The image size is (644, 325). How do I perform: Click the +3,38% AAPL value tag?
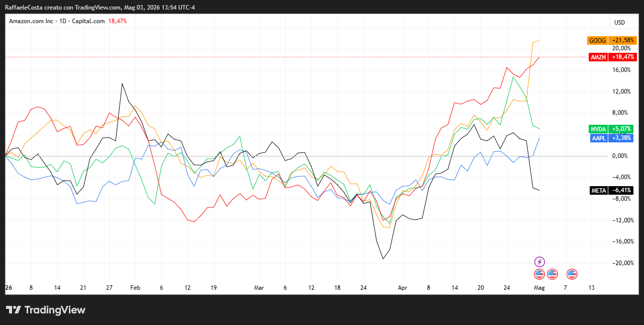[x=621, y=138]
